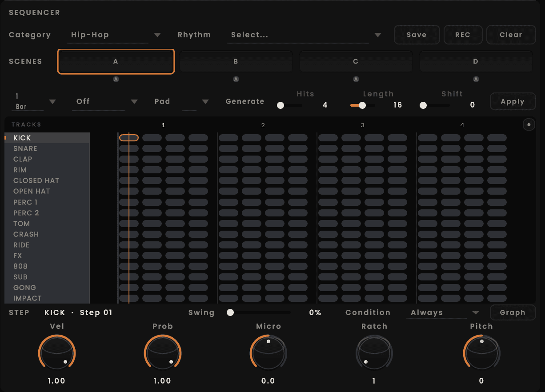545x392 pixels.
Task: Select the CLAP track
Action: (47, 159)
